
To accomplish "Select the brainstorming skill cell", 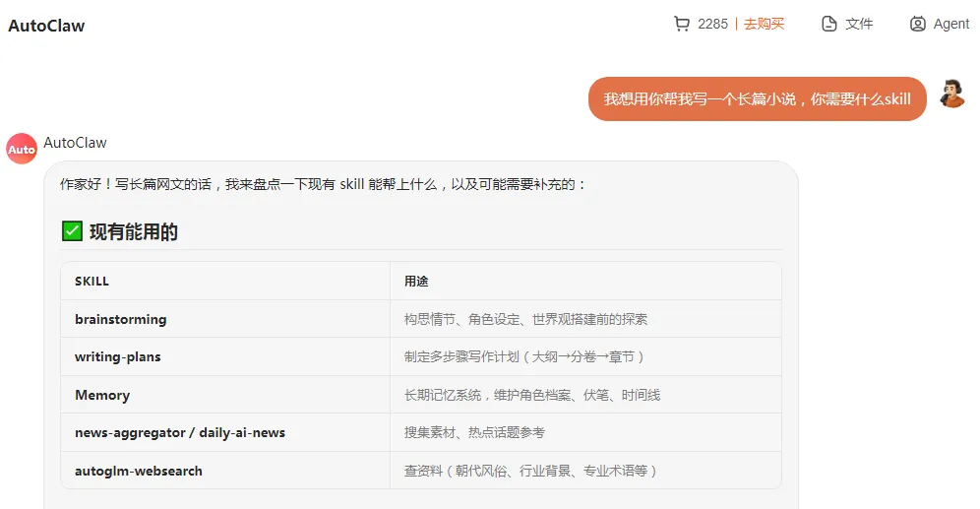I will tap(225, 319).
